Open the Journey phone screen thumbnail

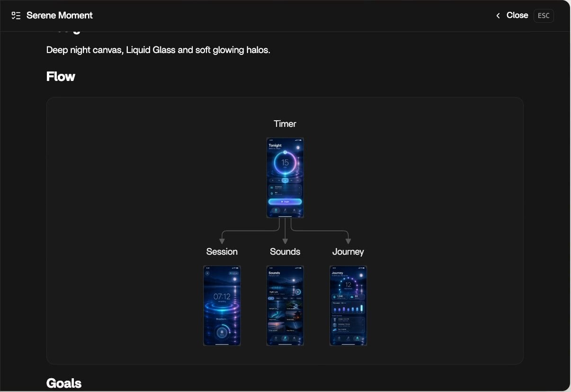coord(348,306)
